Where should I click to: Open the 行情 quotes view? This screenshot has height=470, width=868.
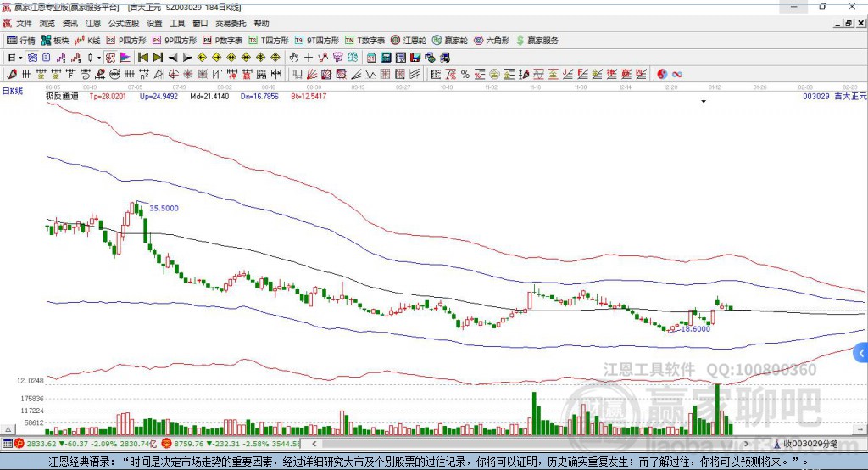[x=21, y=41]
